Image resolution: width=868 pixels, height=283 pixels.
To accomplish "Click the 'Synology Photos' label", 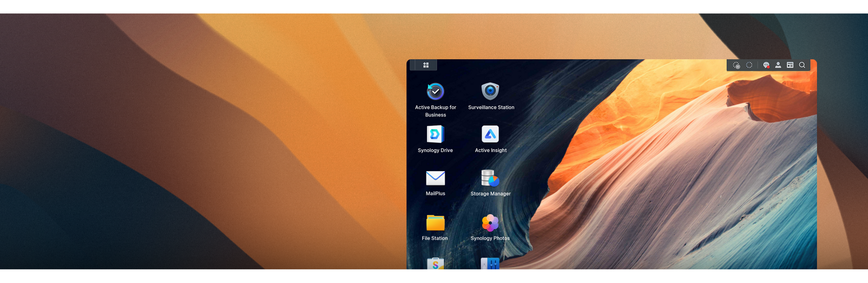I will [490, 238].
